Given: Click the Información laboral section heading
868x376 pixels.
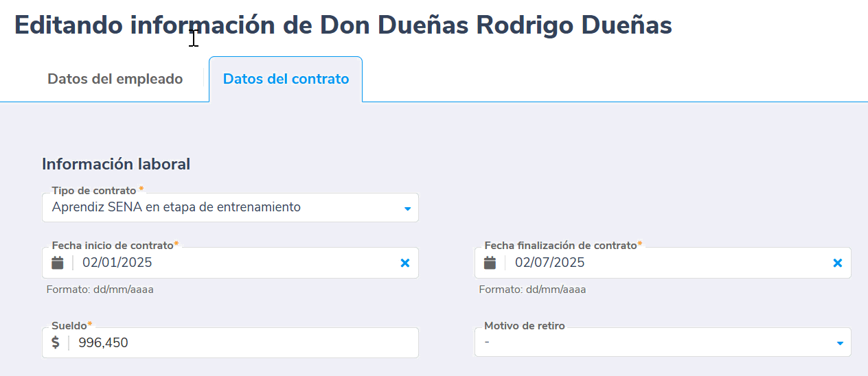Looking at the screenshot, I should pos(116,164).
